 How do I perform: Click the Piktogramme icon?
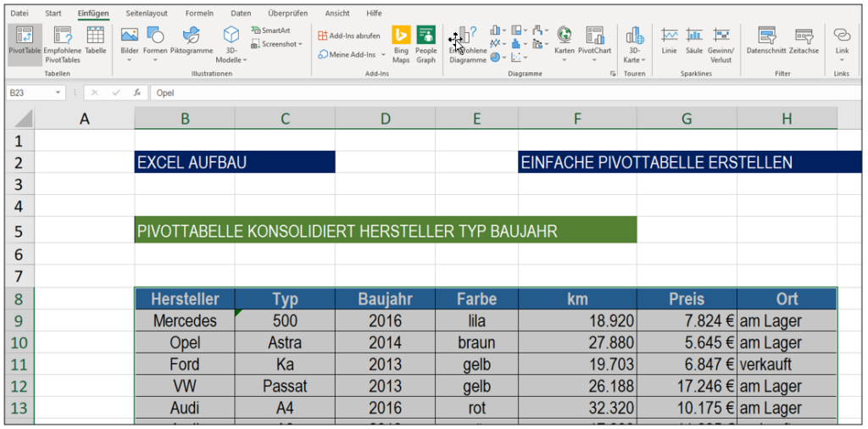192,41
